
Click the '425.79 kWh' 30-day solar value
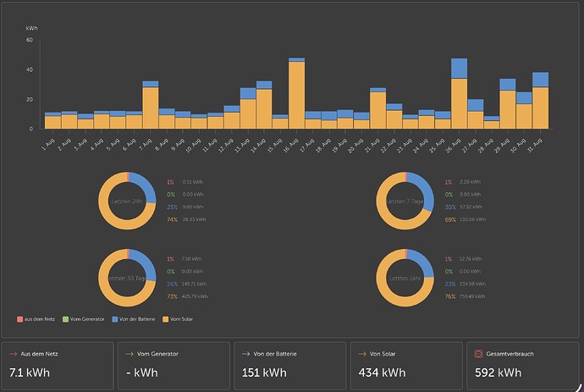click(x=195, y=296)
